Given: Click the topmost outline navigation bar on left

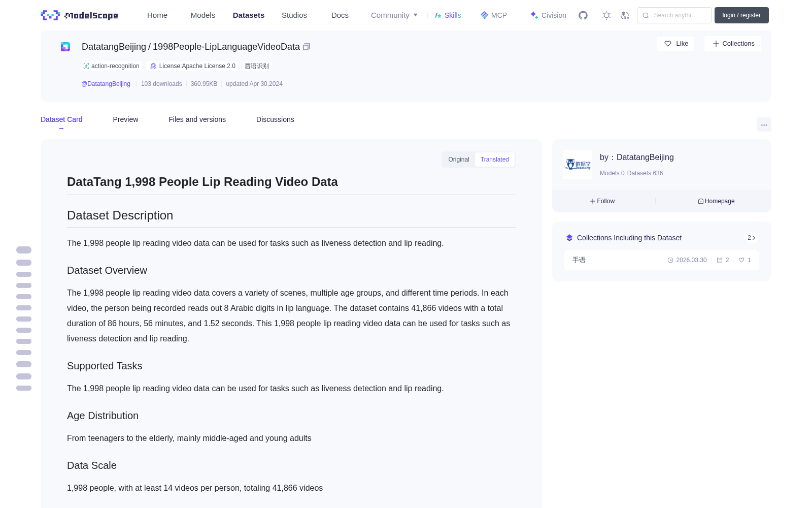Looking at the screenshot, I should pyautogui.click(x=24, y=250).
